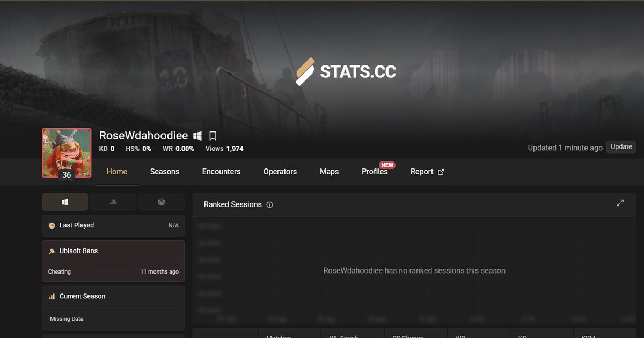Bookmark the RoseWdahoodiee profile
This screenshot has width=644, height=338.
click(213, 136)
